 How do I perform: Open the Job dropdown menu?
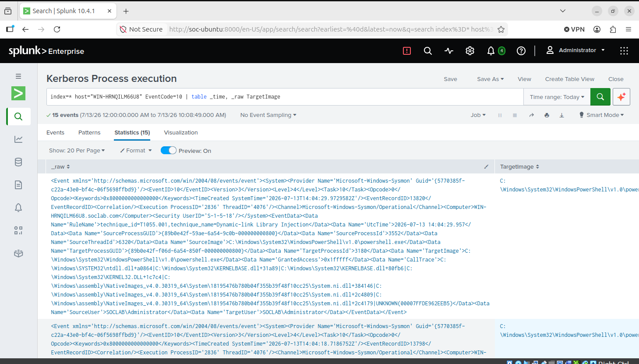click(x=478, y=115)
